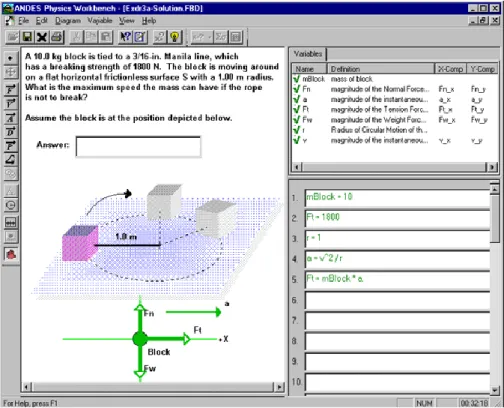Select the Fw variable row

click(395, 120)
